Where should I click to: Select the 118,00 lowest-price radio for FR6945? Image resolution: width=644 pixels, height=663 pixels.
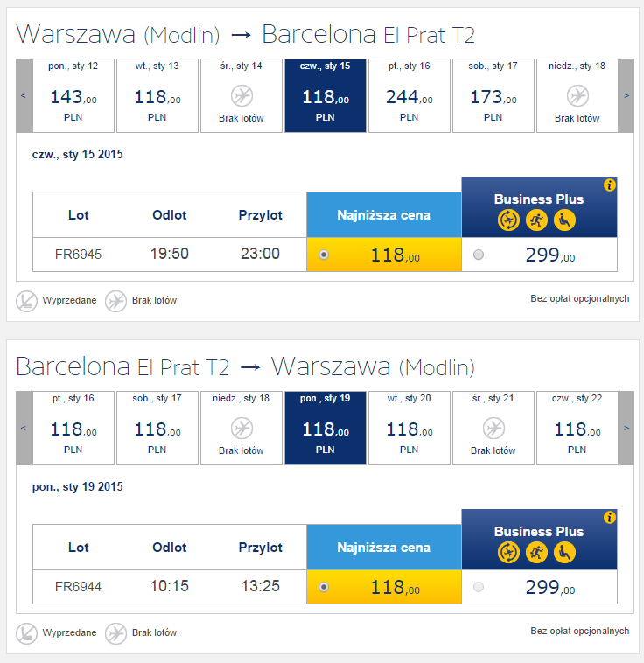tap(324, 255)
